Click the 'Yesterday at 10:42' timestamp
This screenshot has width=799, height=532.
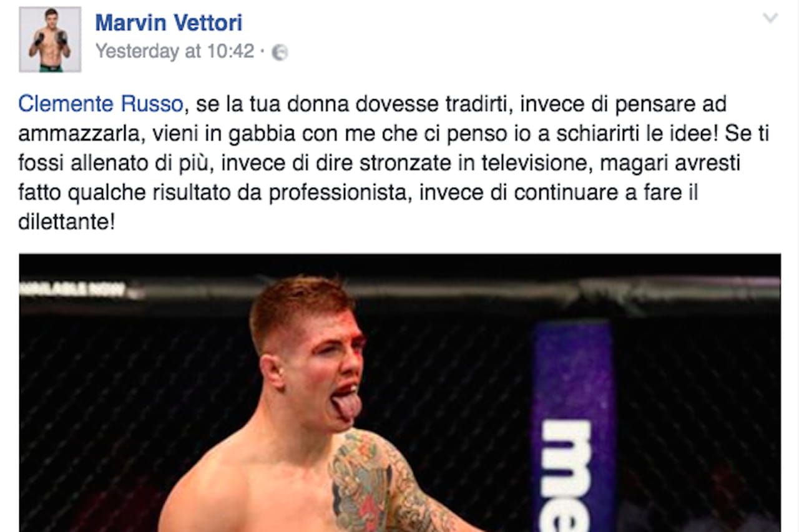tap(175, 51)
